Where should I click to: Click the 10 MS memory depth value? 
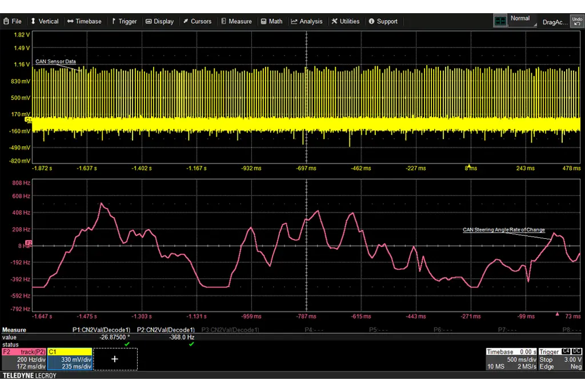(496, 367)
